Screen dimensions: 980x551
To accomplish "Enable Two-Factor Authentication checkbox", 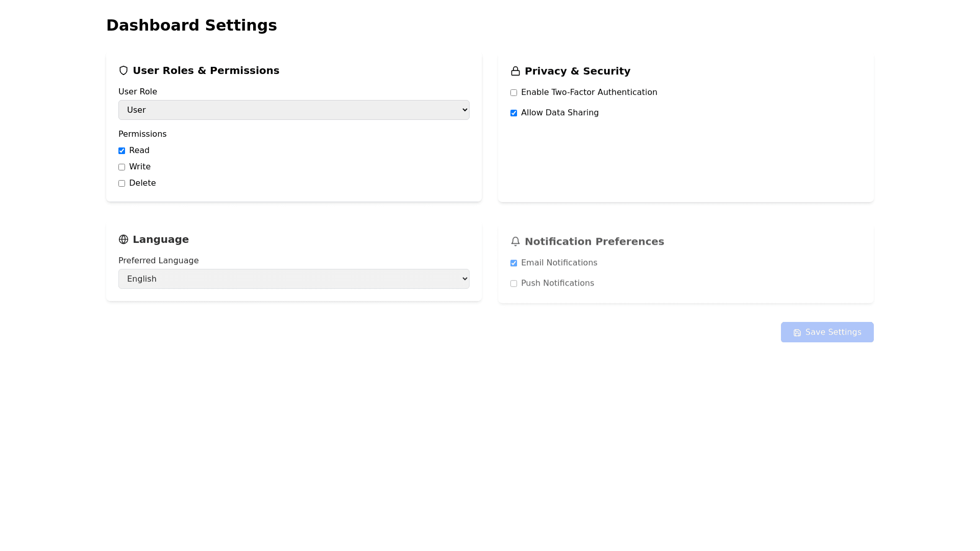I will tap(513, 92).
